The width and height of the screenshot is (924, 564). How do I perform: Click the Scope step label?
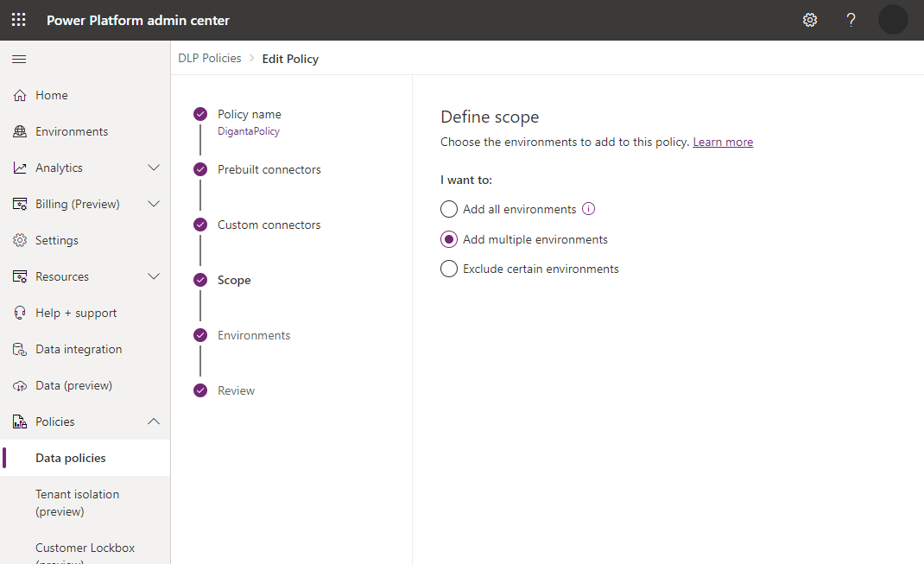coord(234,281)
